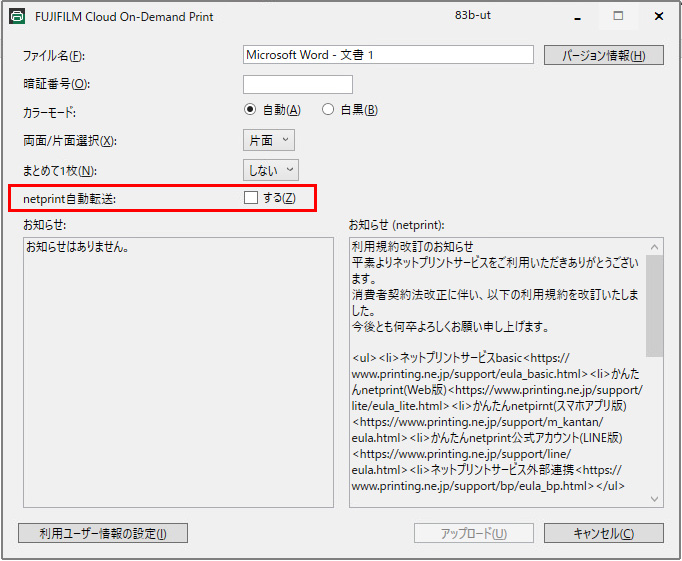Image resolution: width=682 pixels, height=561 pixels.
Task: Click the 両面/片面選択(X): label
Action: (70, 141)
